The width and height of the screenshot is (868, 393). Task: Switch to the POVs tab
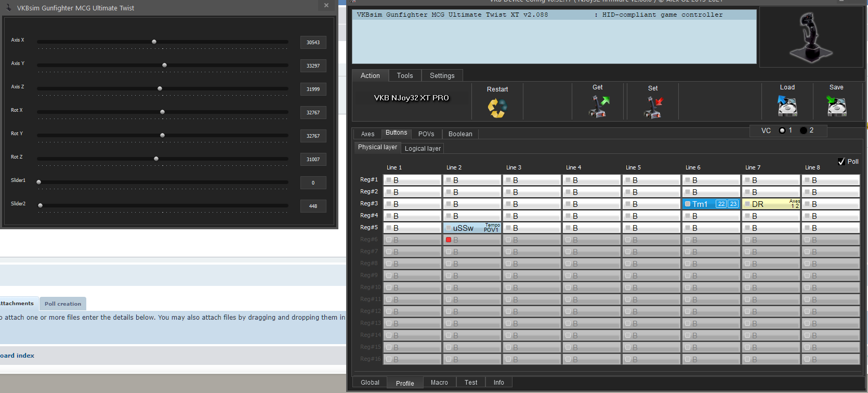[426, 134]
